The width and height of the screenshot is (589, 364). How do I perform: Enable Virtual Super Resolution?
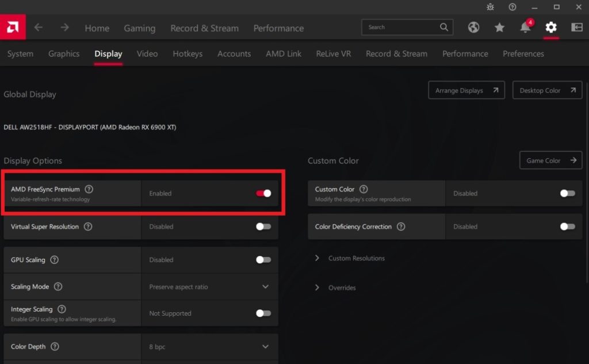(x=263, y=227)
